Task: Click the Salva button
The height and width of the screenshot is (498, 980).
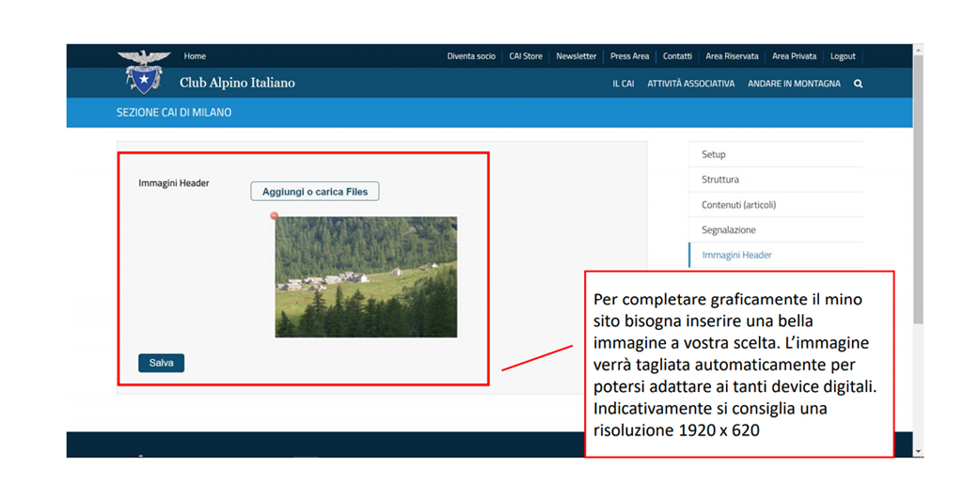Action: pyautogui.click(x=161, y=363)
